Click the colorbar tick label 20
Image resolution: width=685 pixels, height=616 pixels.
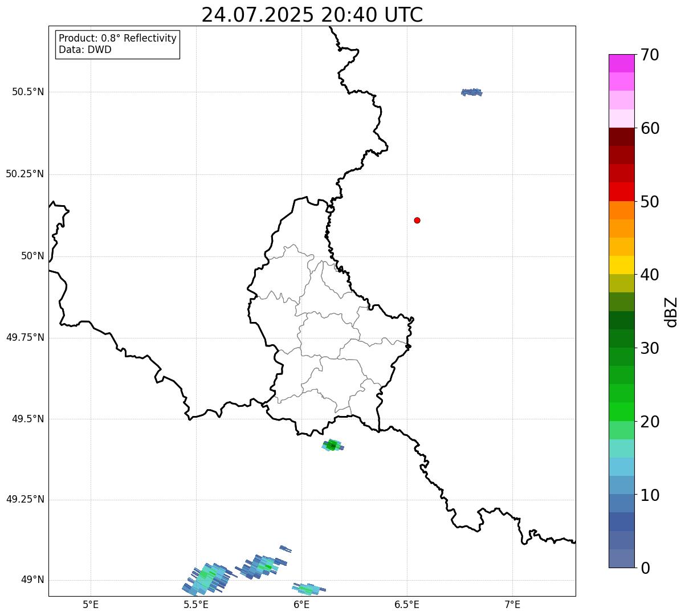pyautogui.click(x=650, y=422)
